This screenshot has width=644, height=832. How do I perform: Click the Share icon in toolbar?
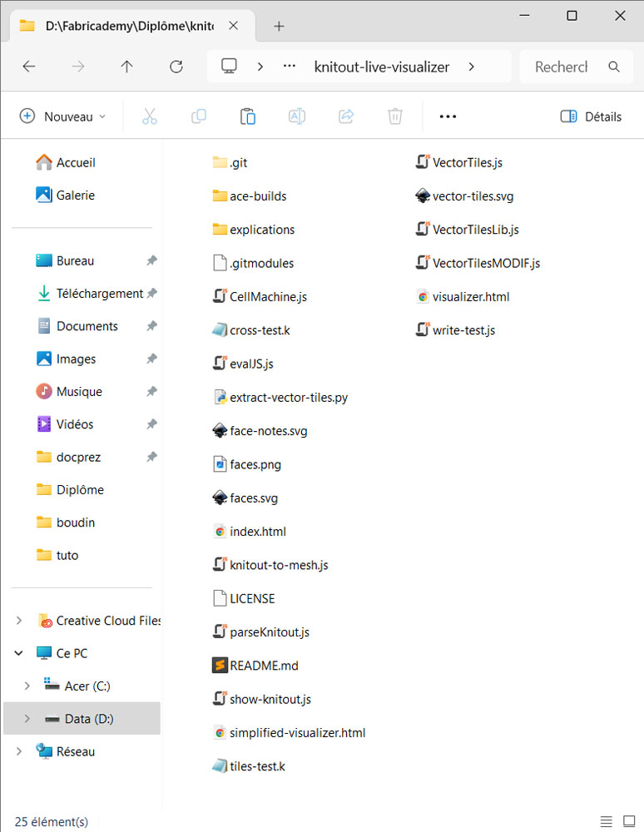click(346, 116)
